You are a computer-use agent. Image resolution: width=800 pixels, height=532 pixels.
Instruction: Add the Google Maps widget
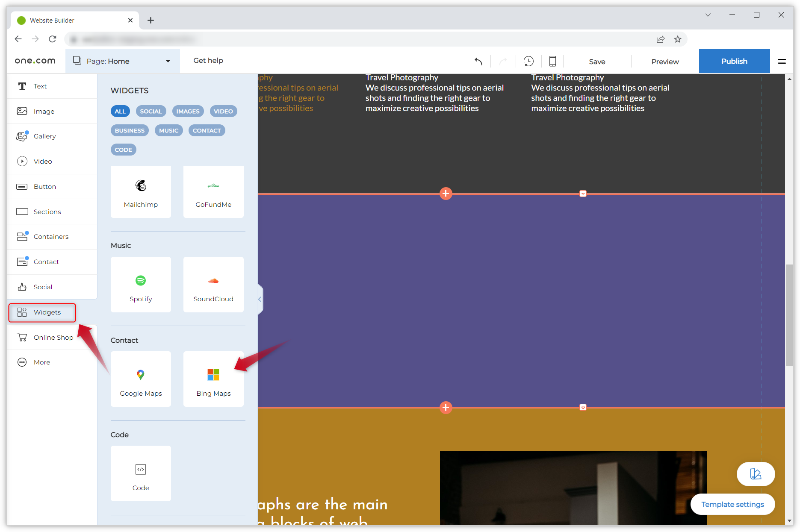click(x=141, y=379)
